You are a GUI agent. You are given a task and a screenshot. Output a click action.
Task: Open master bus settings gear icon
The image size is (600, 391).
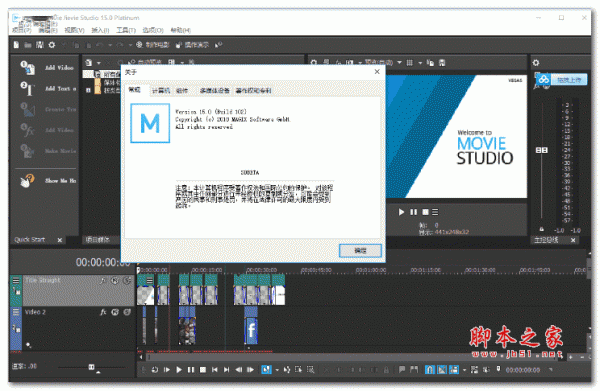(536, 63)
